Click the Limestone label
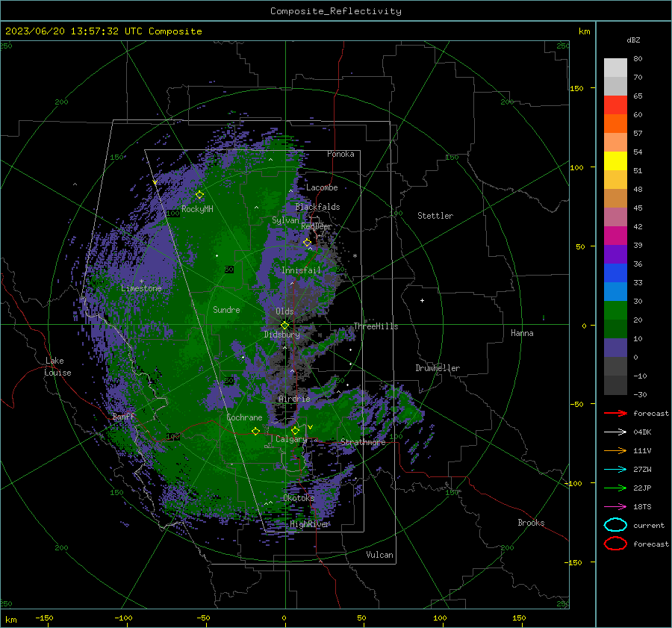This screenshot has width=672, height=628. point(141,288)
